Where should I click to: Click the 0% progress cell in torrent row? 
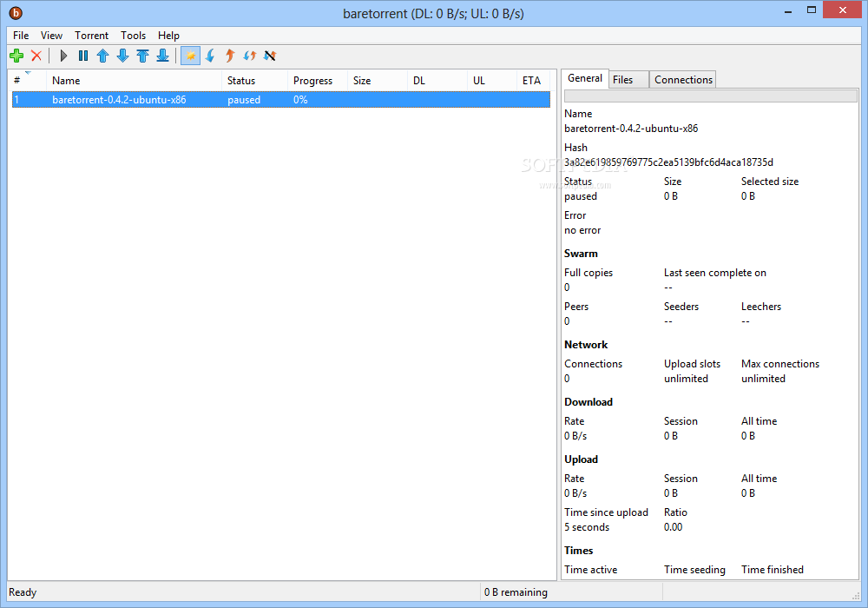(x=300, y=100)
